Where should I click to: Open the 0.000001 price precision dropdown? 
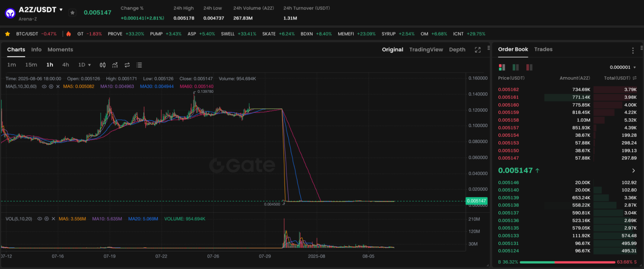623,67
